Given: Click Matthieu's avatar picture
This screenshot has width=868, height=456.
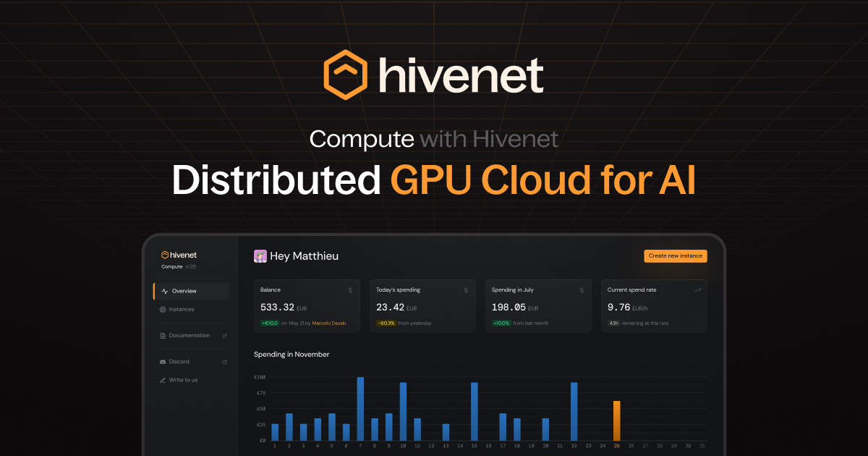Looking at the screenshot, I should (x=261, y=256).
